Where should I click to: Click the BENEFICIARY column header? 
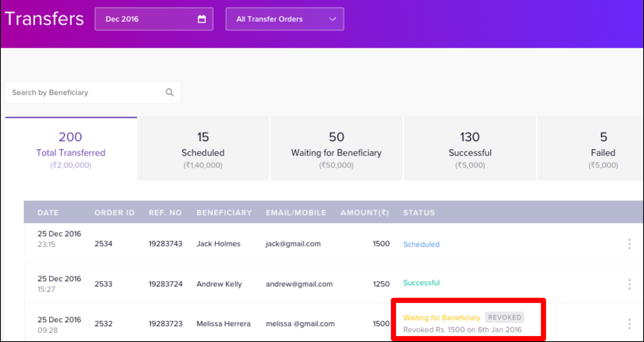click(224, 212)
